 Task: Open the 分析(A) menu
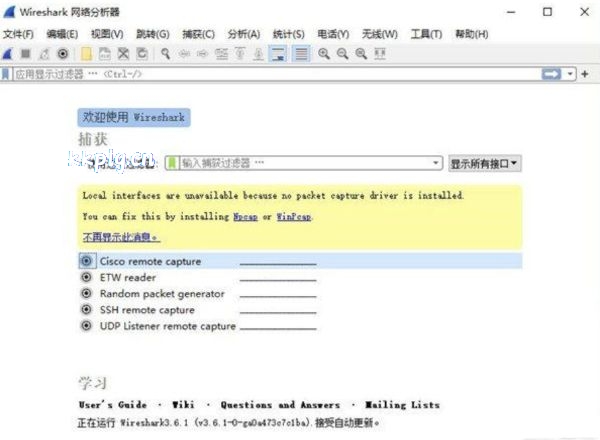coord(244,34)
